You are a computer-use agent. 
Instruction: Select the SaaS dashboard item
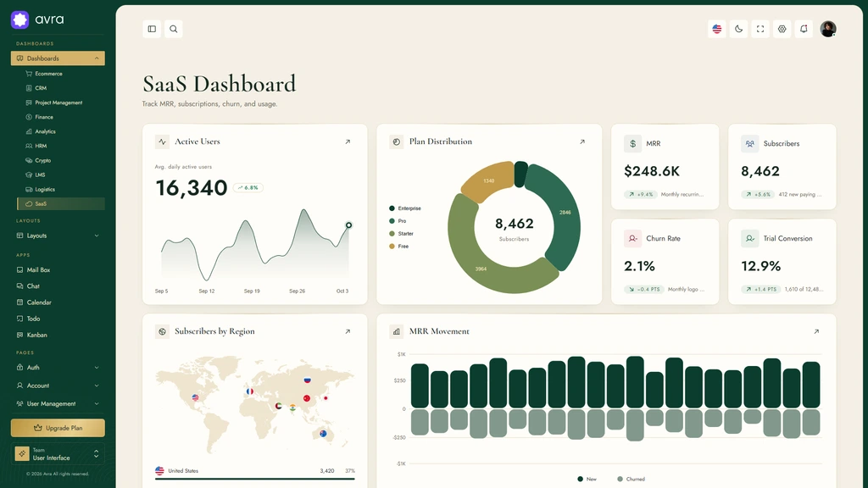tap(61, 203)
